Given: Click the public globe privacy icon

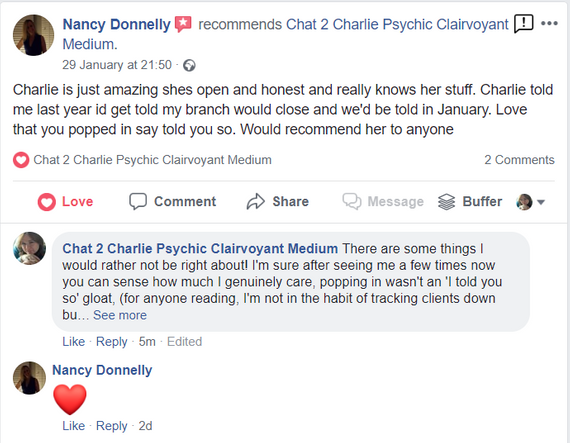Looking at the screenshot, I should tap(189, 65).
